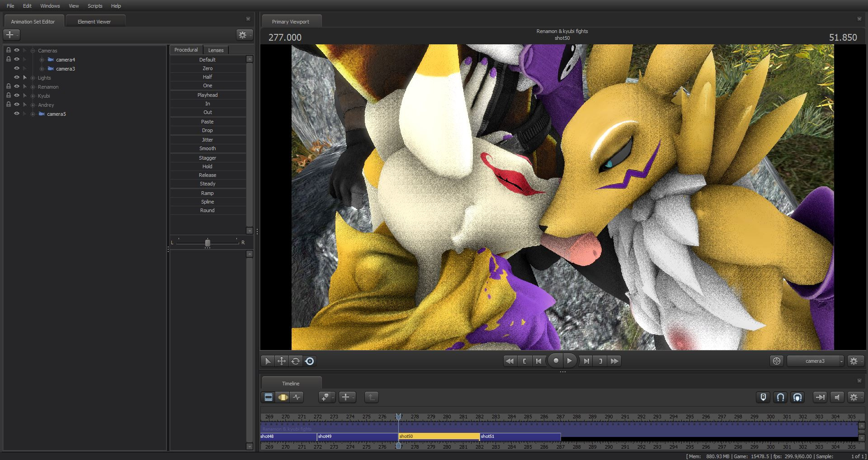Click the timeline speaker mute icon

pyautogui.click(x=837, y=397)
